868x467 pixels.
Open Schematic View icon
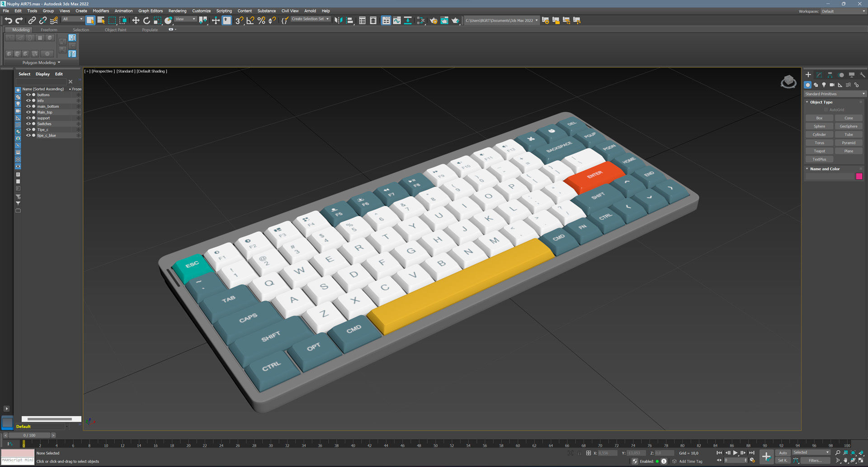pyautogui.click(x=407, y=20)
